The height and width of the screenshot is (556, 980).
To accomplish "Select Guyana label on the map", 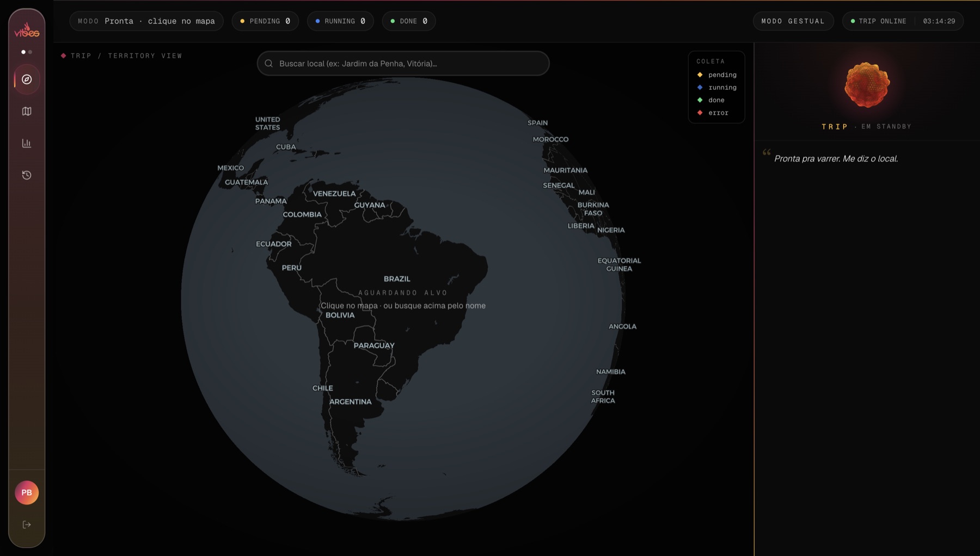I will pyautogui.click(x=370, y=206).
